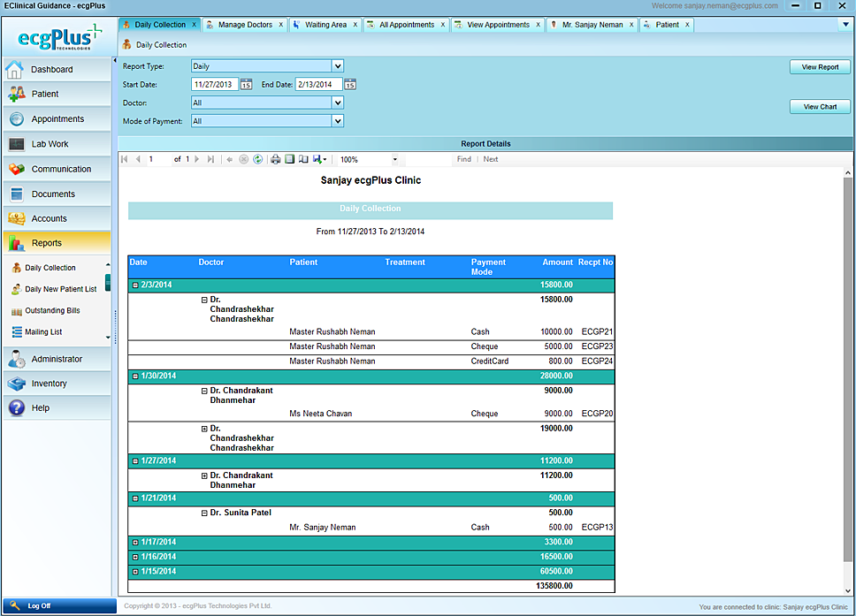The image size is (856, 616).
Task: Collapse Dr. Sunita Patel group
Action: click(204, 513)
